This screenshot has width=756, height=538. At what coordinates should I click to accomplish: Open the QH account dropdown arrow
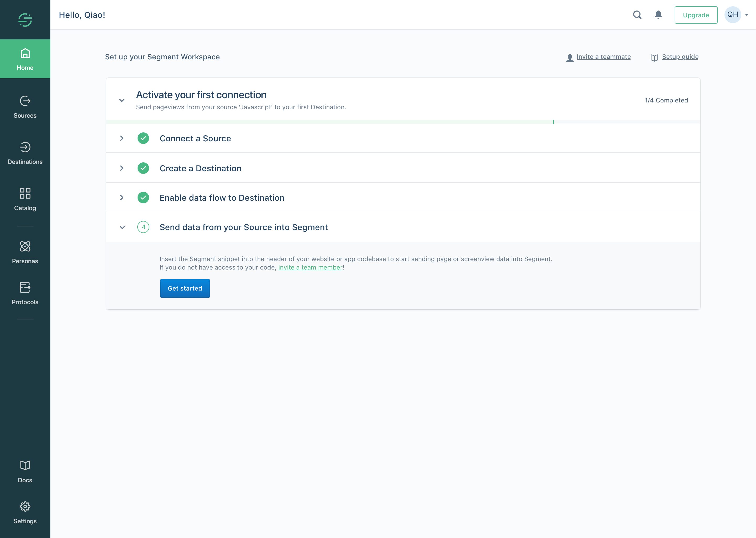coord(746,15)
